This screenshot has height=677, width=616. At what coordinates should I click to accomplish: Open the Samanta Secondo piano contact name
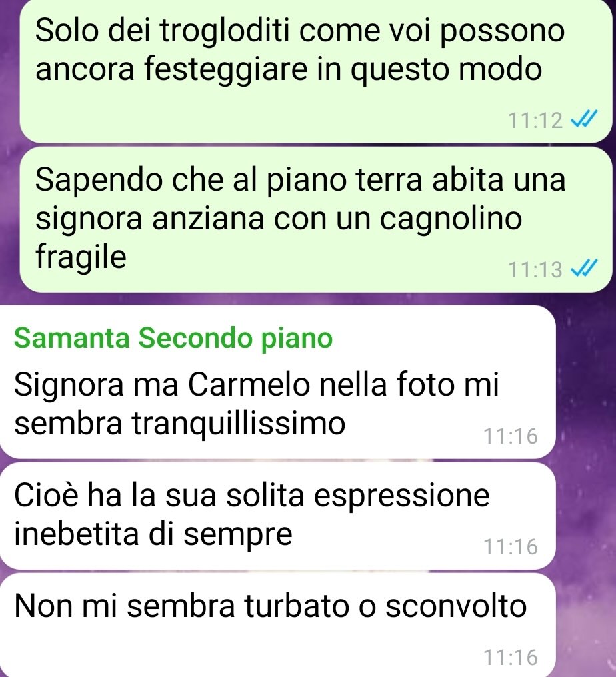pos(173,338)
